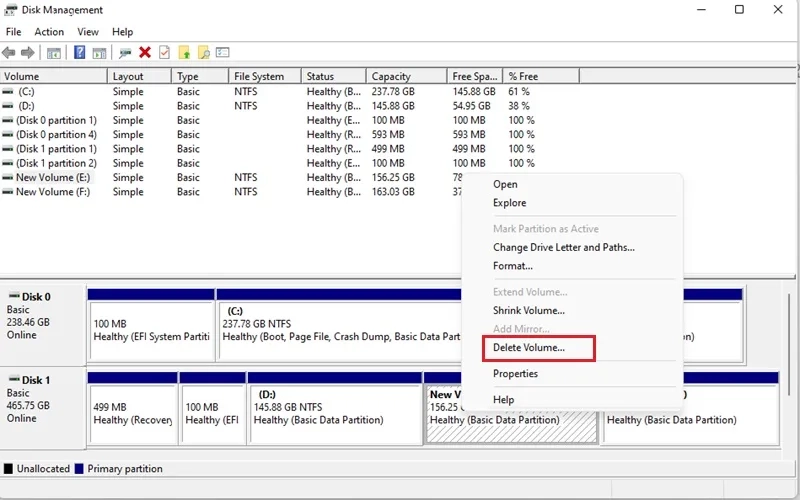Click the Forward arrow toolbar icon
The height and width of the screenshot is (500, 800).
coord(28,53)
